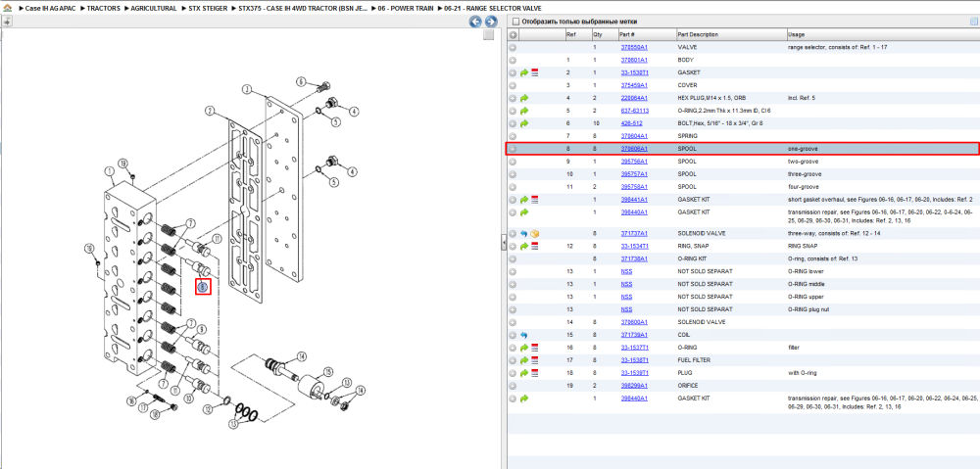
Task: Open Case IH AG APAC breadcrumb
Action: (51, 9)
